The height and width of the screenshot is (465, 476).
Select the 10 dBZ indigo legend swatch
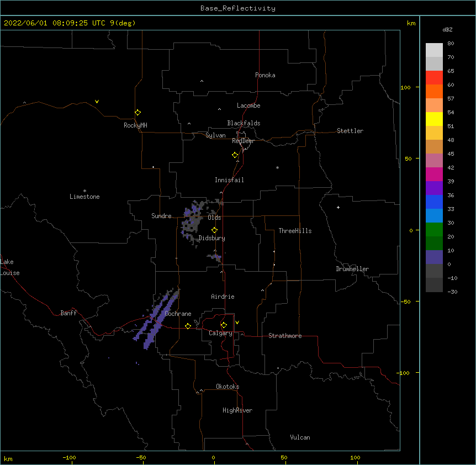[x=434, y=257]
